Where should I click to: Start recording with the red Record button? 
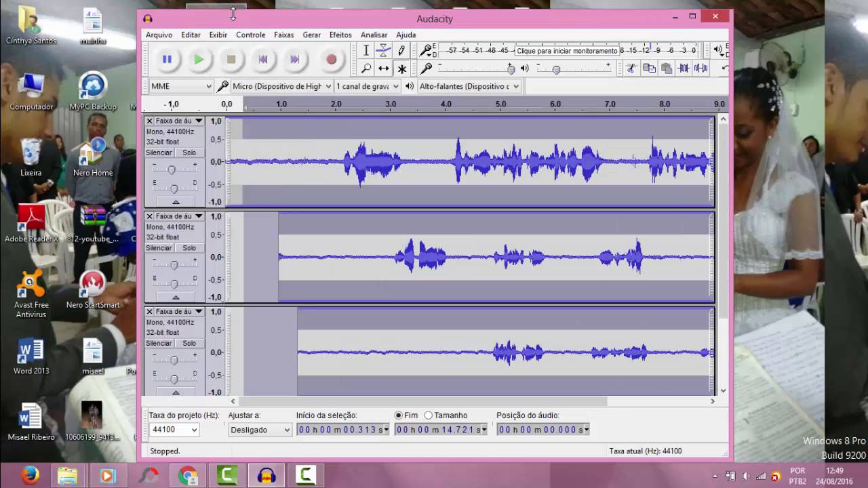tap(332, 60)
